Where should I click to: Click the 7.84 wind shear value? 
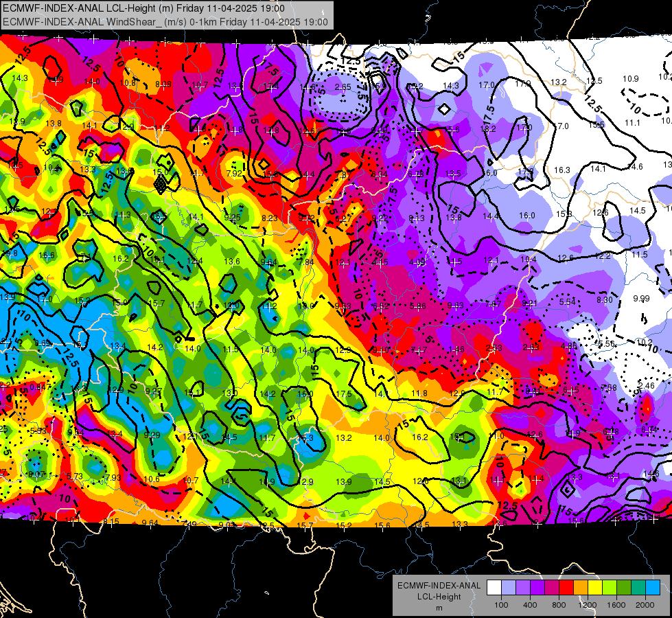click(x=306, y=262)
